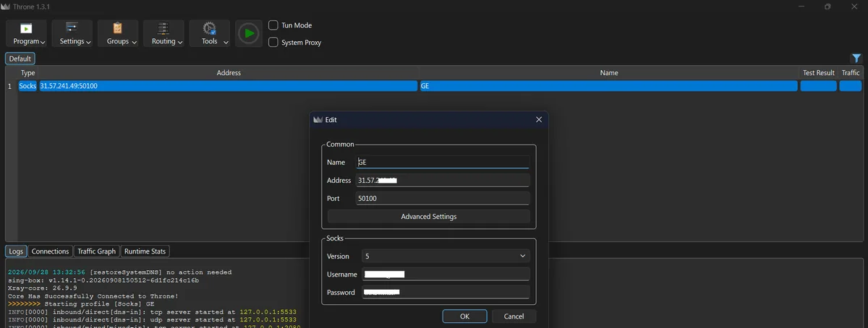Select the GE name cell in table
The height and width of the screenshot is (328, 868).
609,86
